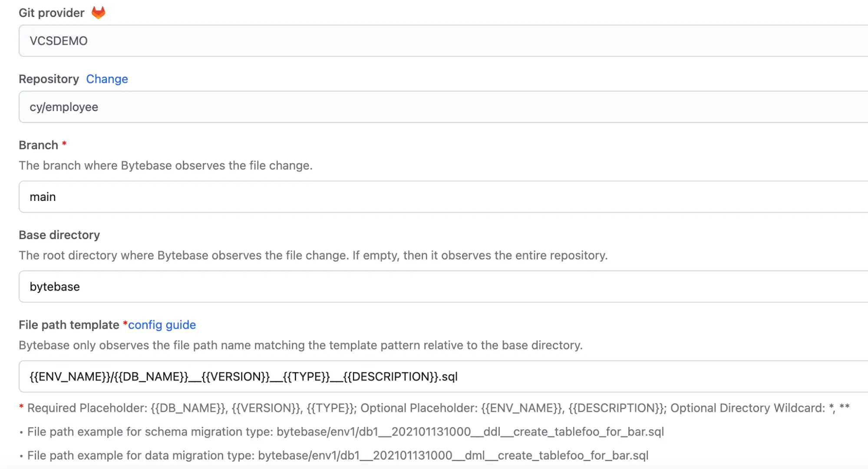Click the root directory description text
868x469 pixels.
(x=313, y=255)
